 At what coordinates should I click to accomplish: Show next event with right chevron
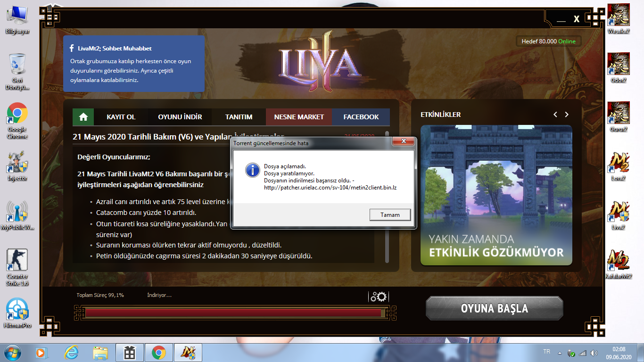click(567, 115)
